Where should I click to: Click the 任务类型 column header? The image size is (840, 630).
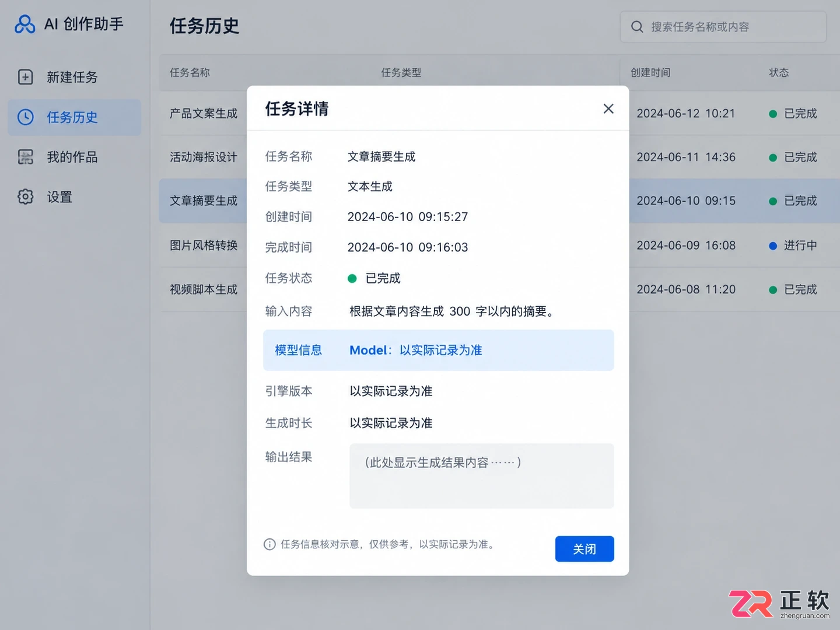pyautogui.click(x=401, y=72)
